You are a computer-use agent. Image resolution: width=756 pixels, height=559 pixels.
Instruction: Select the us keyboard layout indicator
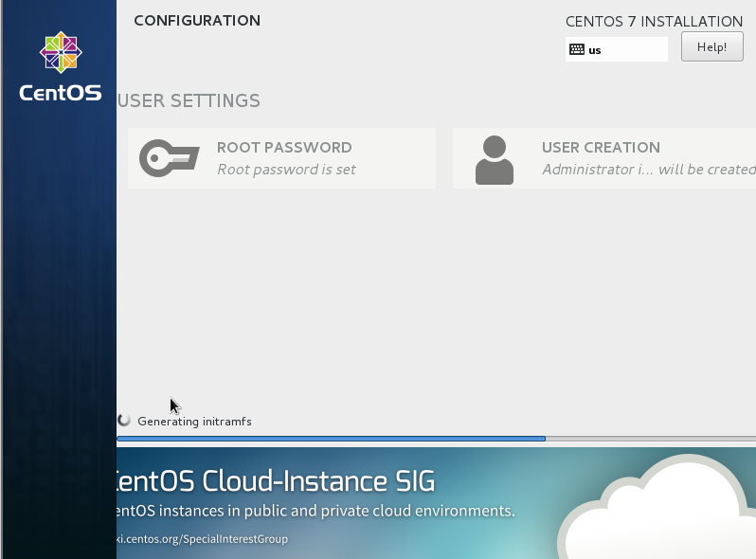pyautogui.click(x=616, y=49)
